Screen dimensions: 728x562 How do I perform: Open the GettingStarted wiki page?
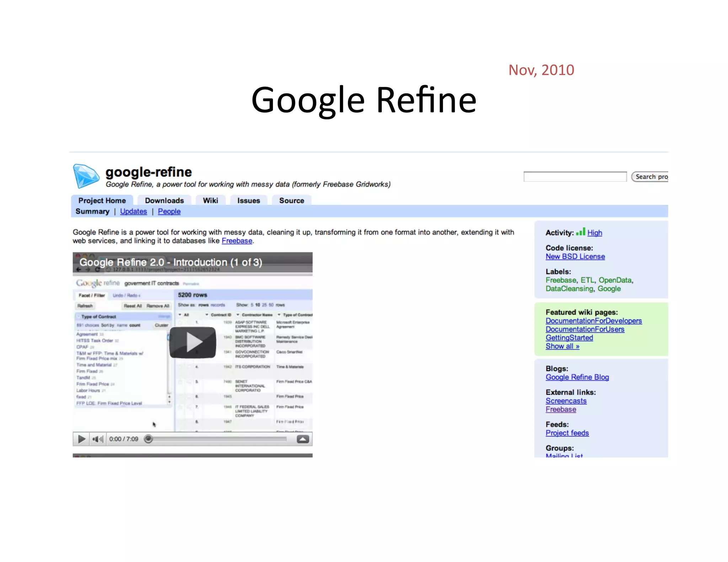click(x=569, y=338)
